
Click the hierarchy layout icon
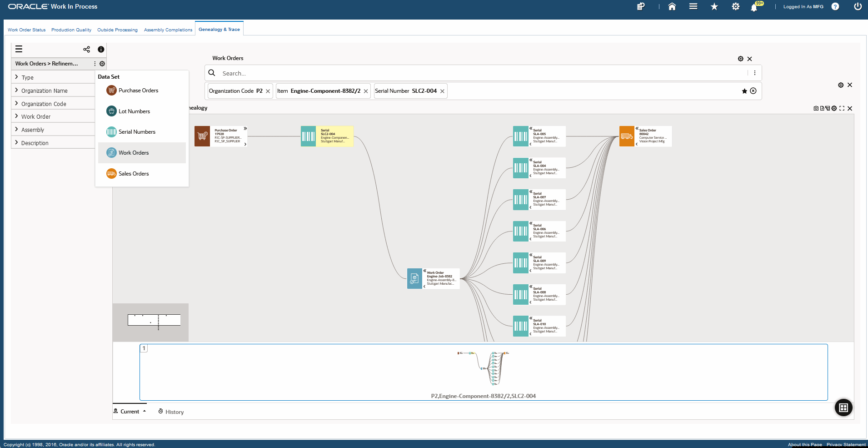[x=828, y=108]
